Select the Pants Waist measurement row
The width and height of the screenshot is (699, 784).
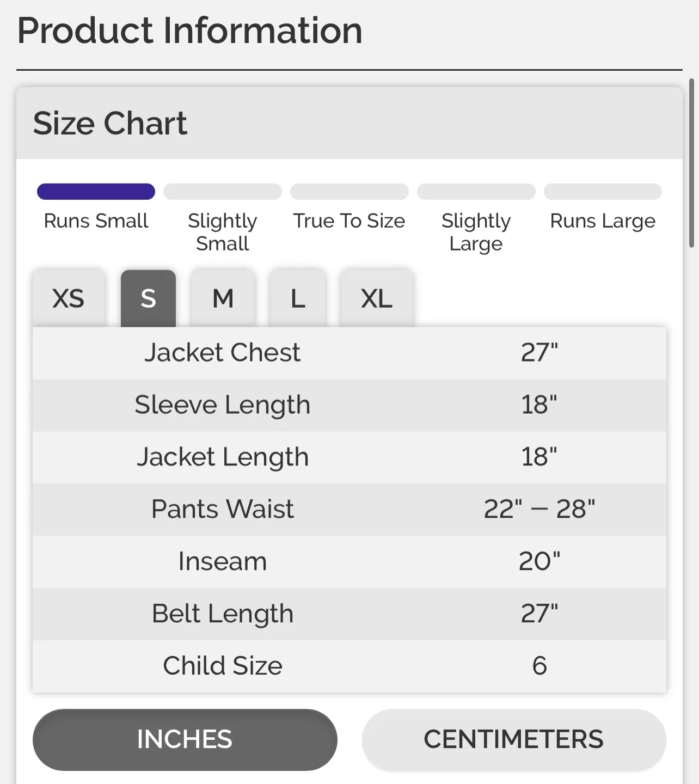[x=349, y=510]
